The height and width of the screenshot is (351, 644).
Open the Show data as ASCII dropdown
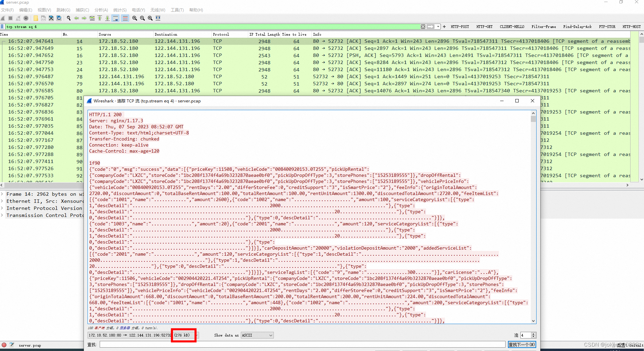point(257,335)
